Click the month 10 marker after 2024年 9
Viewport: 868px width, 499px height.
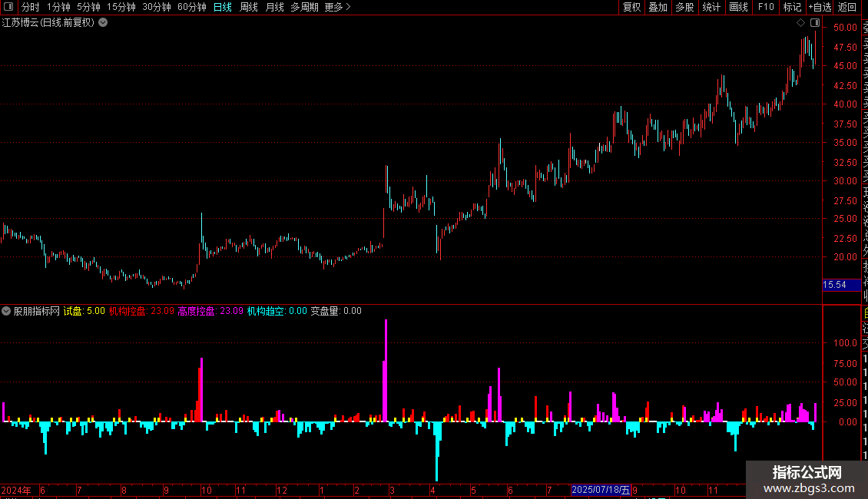click(x=207, y=490)
